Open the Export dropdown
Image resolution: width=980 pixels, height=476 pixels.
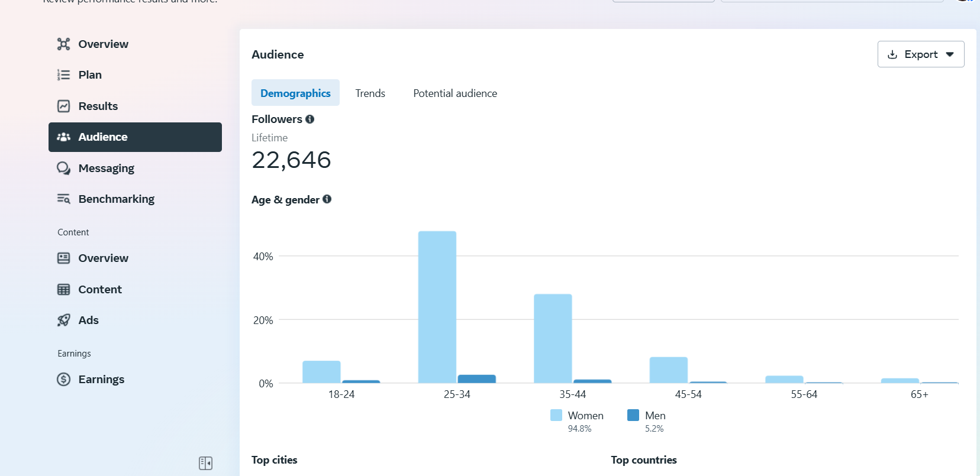[920, 54]
